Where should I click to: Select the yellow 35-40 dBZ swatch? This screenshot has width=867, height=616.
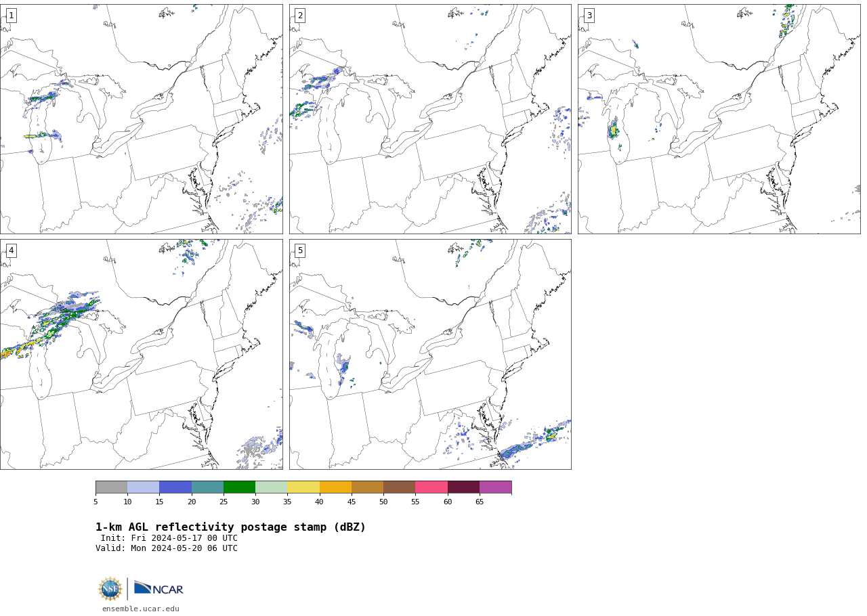pos(303,487)
